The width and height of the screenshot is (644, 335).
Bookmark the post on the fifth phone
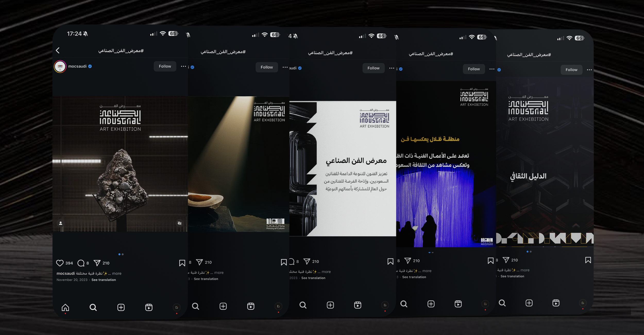[x=588, y=260]
